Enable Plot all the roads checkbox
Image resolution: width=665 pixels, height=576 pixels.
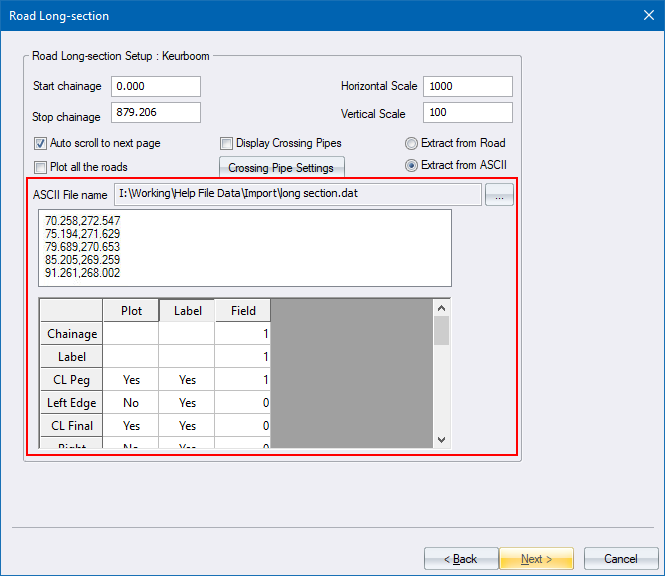point(41,167)
